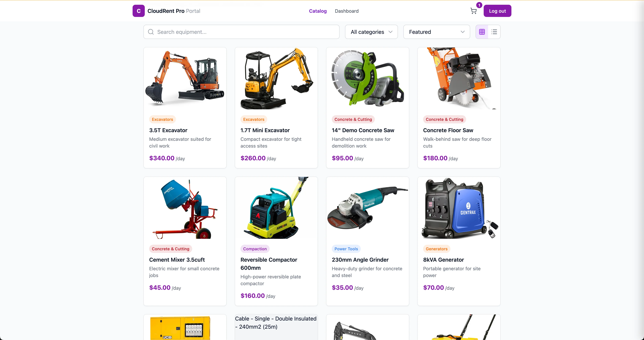This screenshot has width=644, height=340.
Task: Switch to grid view layout
Action: (482, 32)
